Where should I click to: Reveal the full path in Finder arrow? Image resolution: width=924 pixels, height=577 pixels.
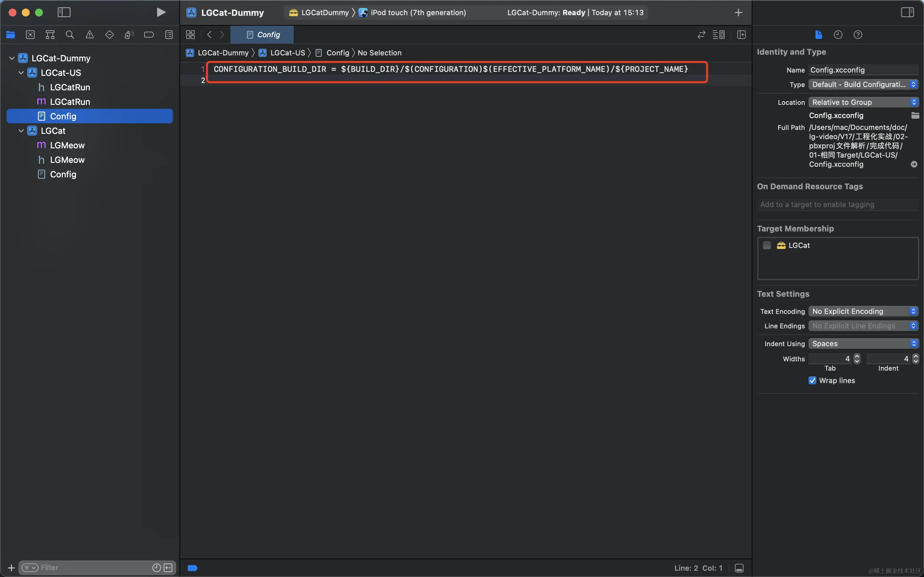click(914, 165)
